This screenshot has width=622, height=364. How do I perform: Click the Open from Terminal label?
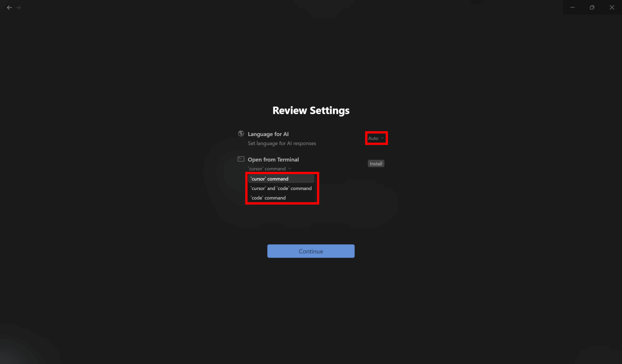(273, 159)
